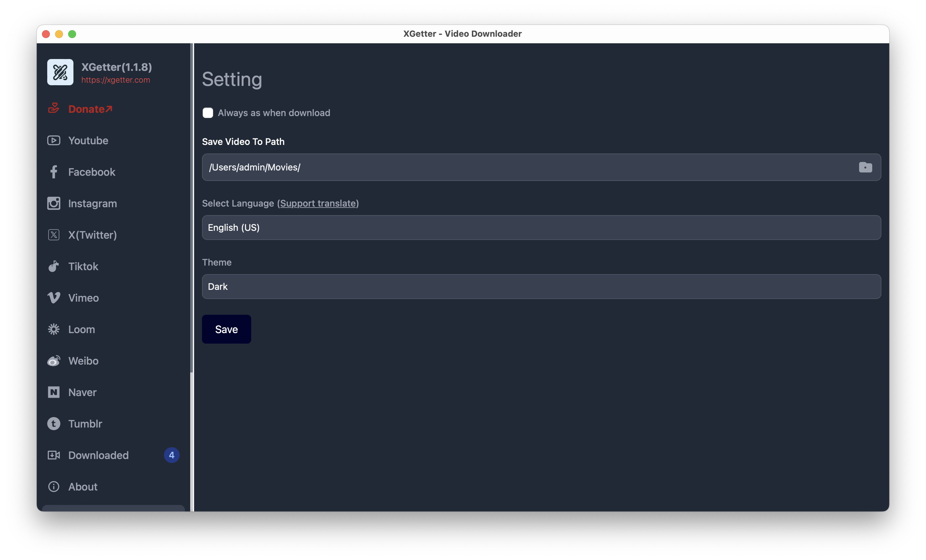The image size is (926, 560).
Task: Open the Support translate link
Action: point(318,203)
